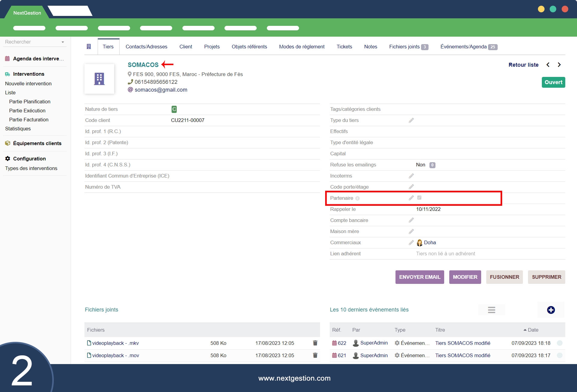Screen dimensions: 577x392
Task: Edit Type du tiers pencil icon
Action: coord(411,120)
